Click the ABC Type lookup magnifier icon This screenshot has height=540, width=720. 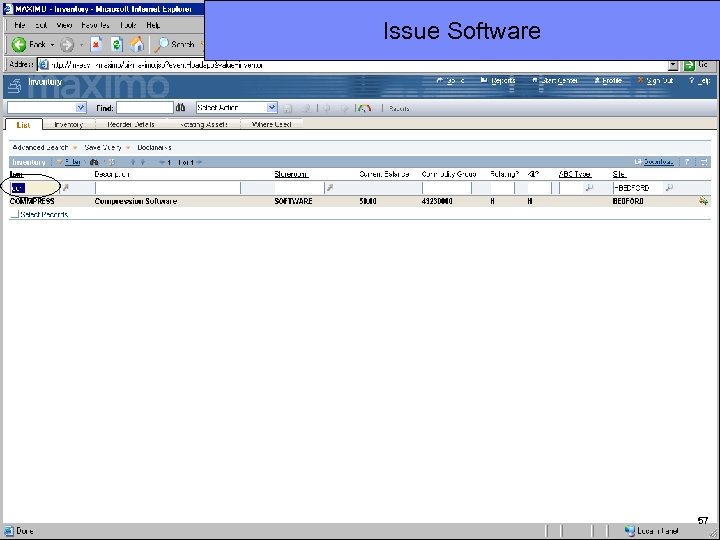coord(589,187)
